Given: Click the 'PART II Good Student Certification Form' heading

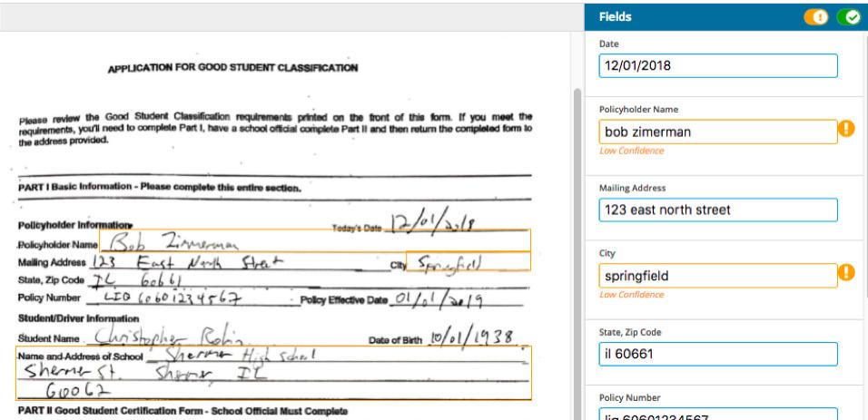Looking at the screenshot, I should (182, 412).
